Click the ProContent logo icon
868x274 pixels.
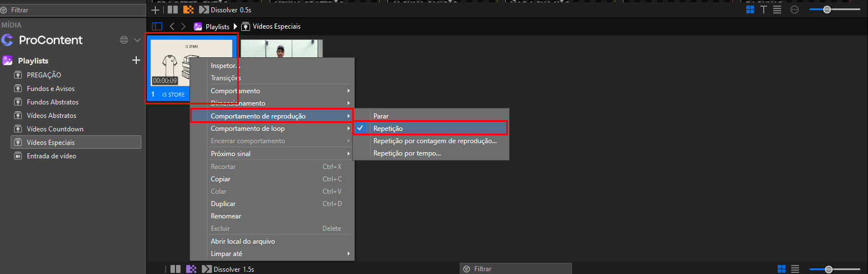[7, 40]
